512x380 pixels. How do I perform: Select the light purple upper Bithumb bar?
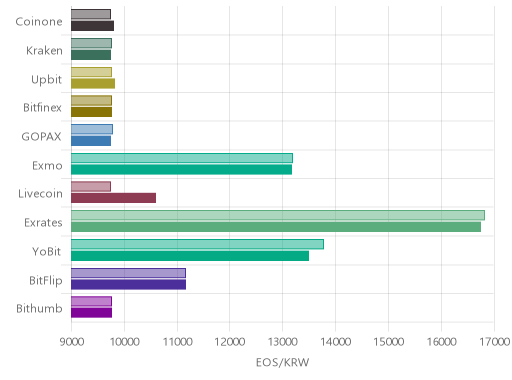tap(91, 301)
